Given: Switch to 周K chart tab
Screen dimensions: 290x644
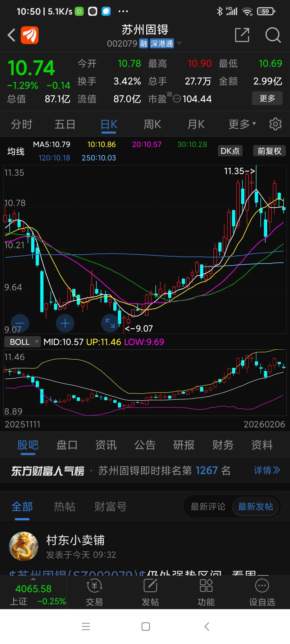Looking at the screenshot, I should pos(152,124).
